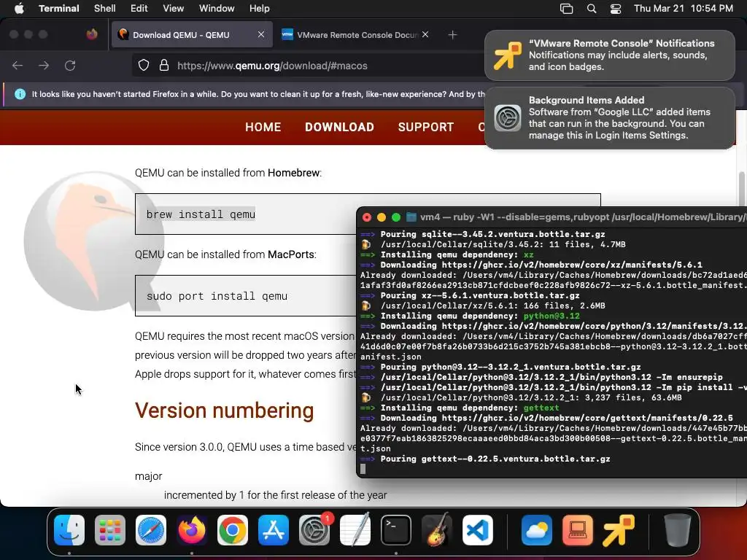This screenshot has height=560, width=747.
Task: Open a new Firefox tab
Action: tap(452, 35)
